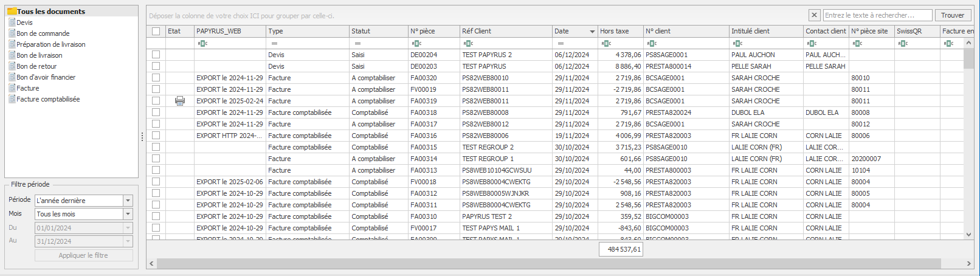Click the printer icon in the FA00319 row

click(179, 101)
